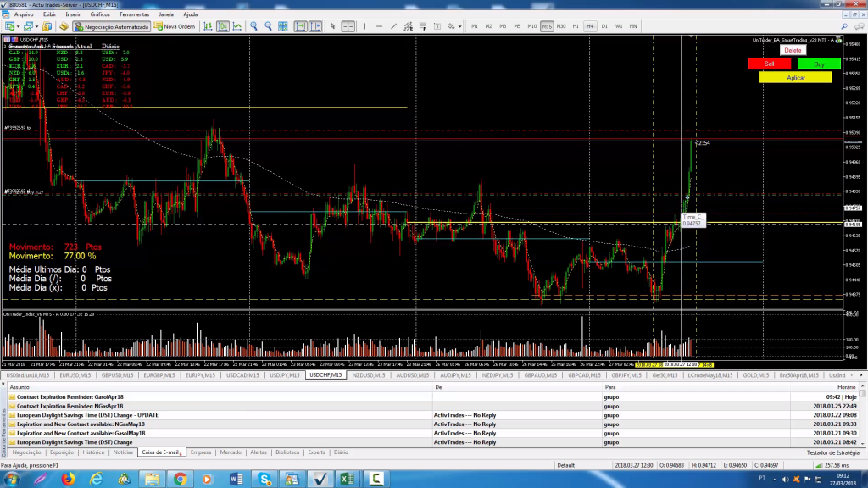This screenshot has width=868, height=488.
Task: Toggle the chart auto scroll button
Action: pos(299,26)
